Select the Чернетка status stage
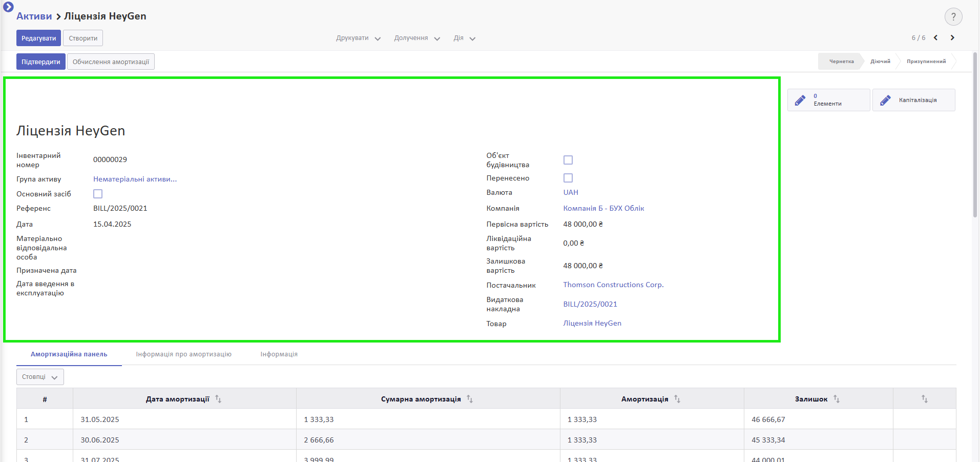Image resolution: width=980 pixels, height=462 pixels. point(841,62)
